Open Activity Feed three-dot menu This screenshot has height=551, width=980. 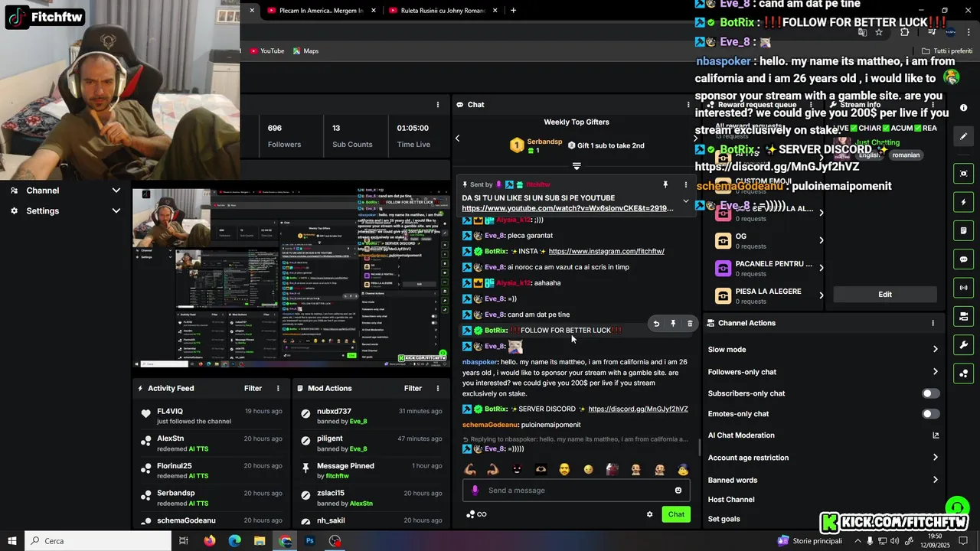278,389
